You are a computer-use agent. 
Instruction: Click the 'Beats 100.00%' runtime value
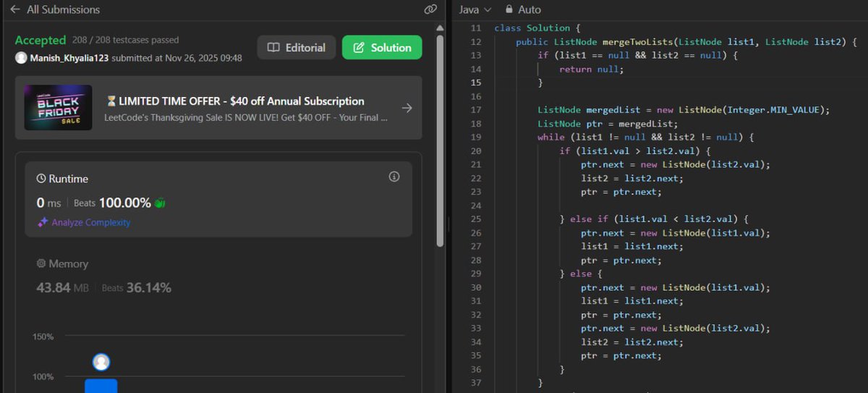(112, 203)
